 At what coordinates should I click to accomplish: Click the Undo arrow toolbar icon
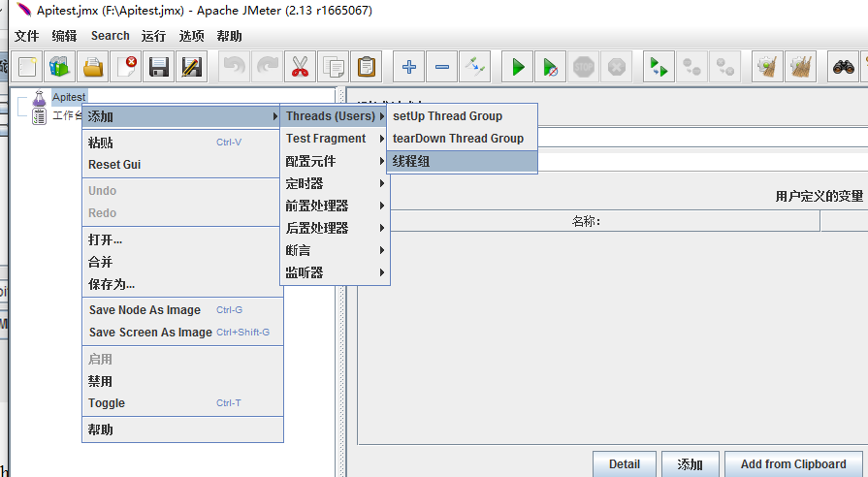pyautogui.click(x=234, y=67)
